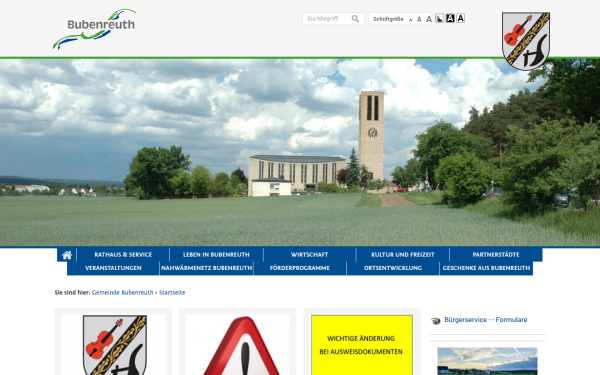Open the Geschenke aus Bubenreuth menu

tap(486, 268)
